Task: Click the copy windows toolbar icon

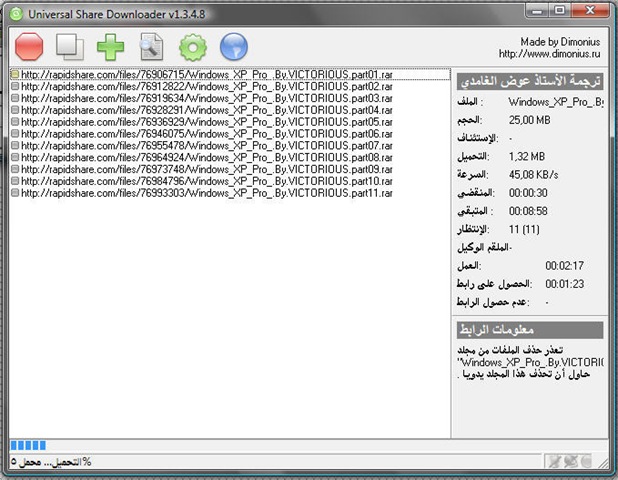Action: point(70,47)
